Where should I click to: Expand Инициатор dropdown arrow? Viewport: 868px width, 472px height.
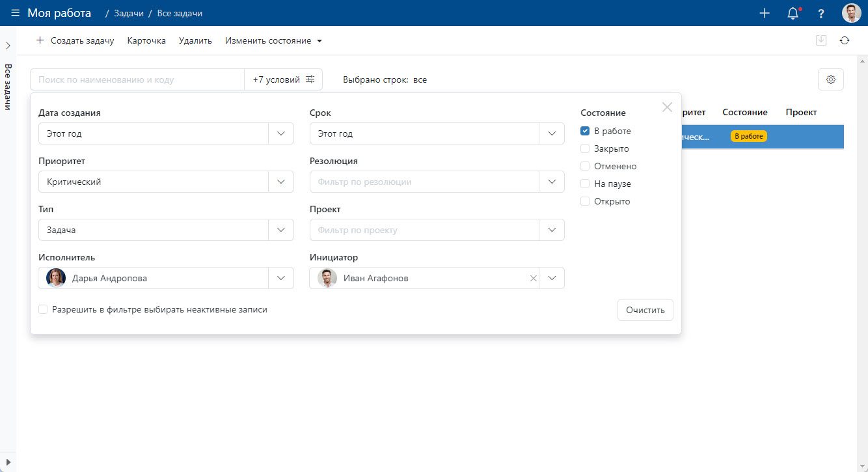click(552, 278)
